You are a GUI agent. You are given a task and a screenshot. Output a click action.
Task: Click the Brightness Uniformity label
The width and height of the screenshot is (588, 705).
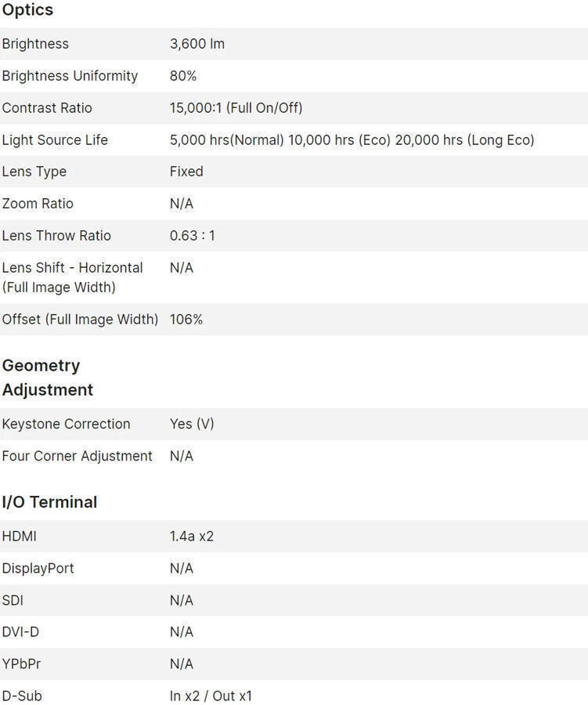(x=70, y=76)
